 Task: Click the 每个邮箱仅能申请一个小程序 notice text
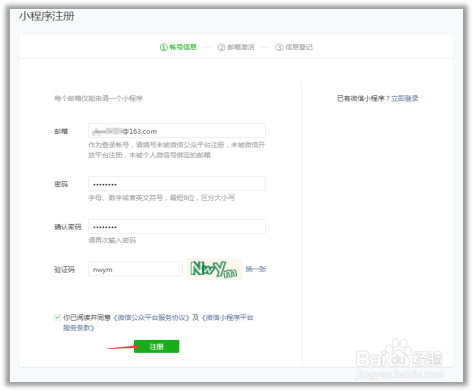[98, 98]
